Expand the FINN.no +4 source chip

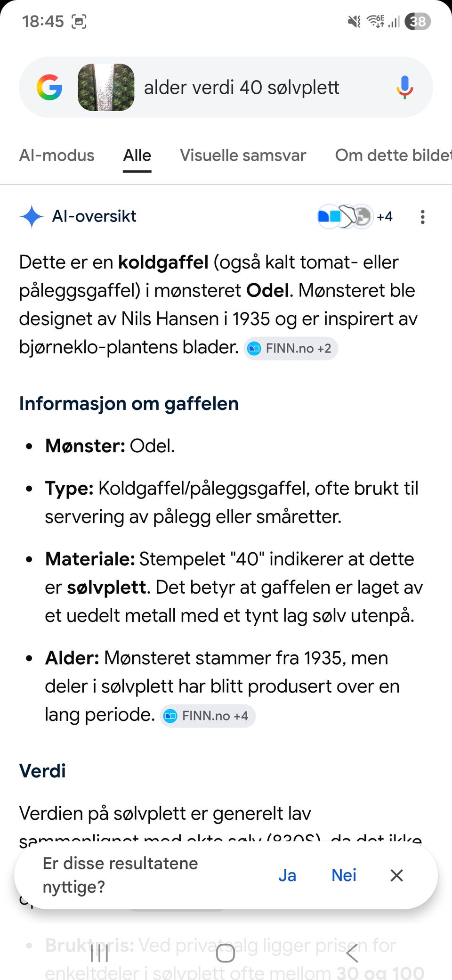pos(208,716)
